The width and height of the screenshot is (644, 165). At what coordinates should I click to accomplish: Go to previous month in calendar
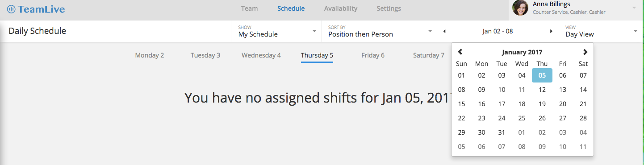(x=460, y=52)
